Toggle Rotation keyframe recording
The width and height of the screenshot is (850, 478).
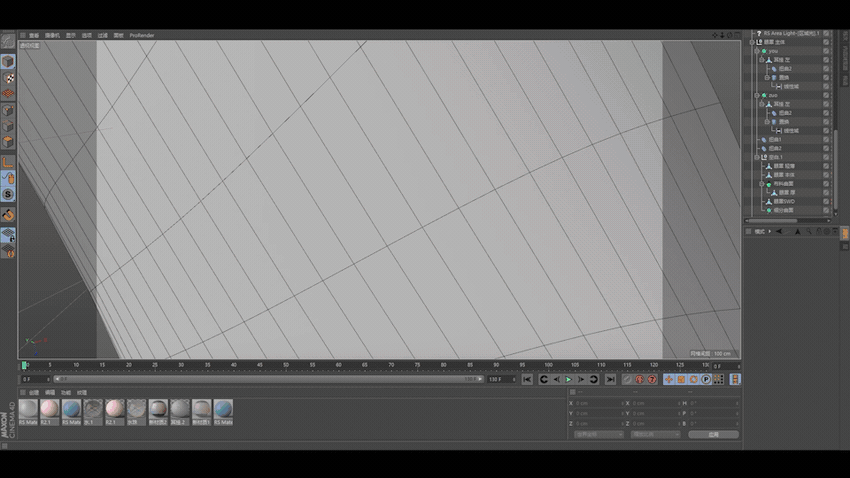(x=694, y=379)
